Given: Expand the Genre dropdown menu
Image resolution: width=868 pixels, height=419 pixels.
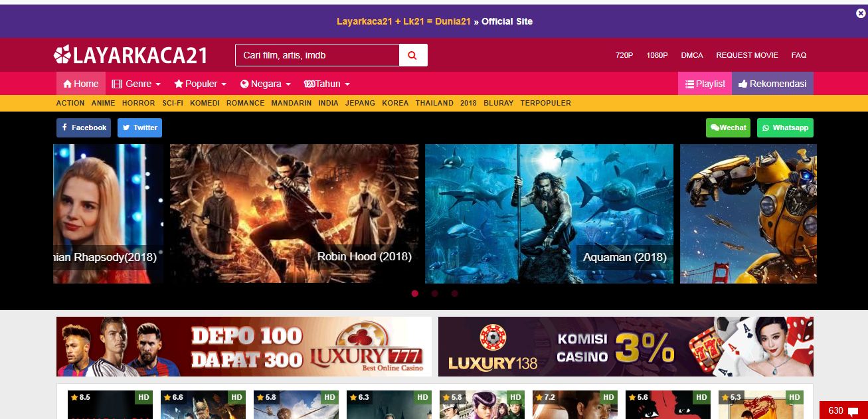Looking at the screenshot, I should pos(136,84).
